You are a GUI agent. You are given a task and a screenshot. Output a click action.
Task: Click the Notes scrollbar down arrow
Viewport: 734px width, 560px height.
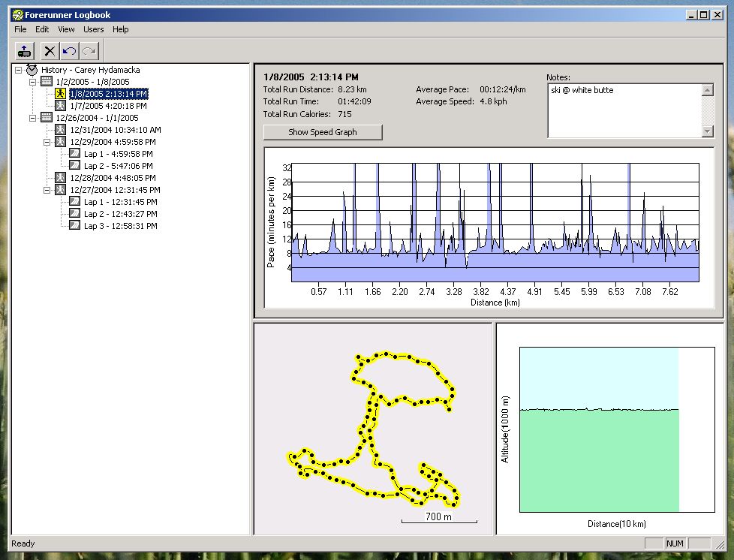(x=708, y=131)
